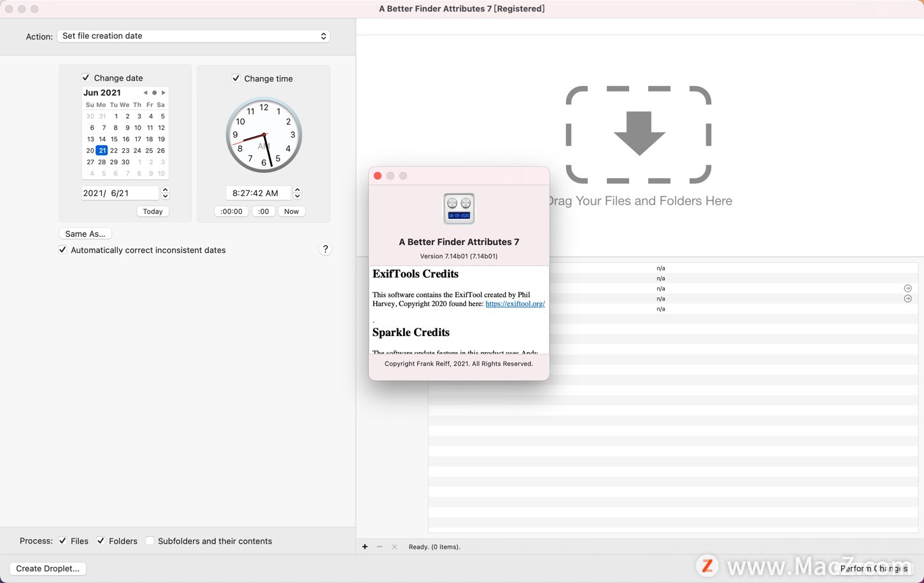This screenshot has width=924, height=583.
Task: Enable Subfolders and their contents
Action: [x=150, y=541]
